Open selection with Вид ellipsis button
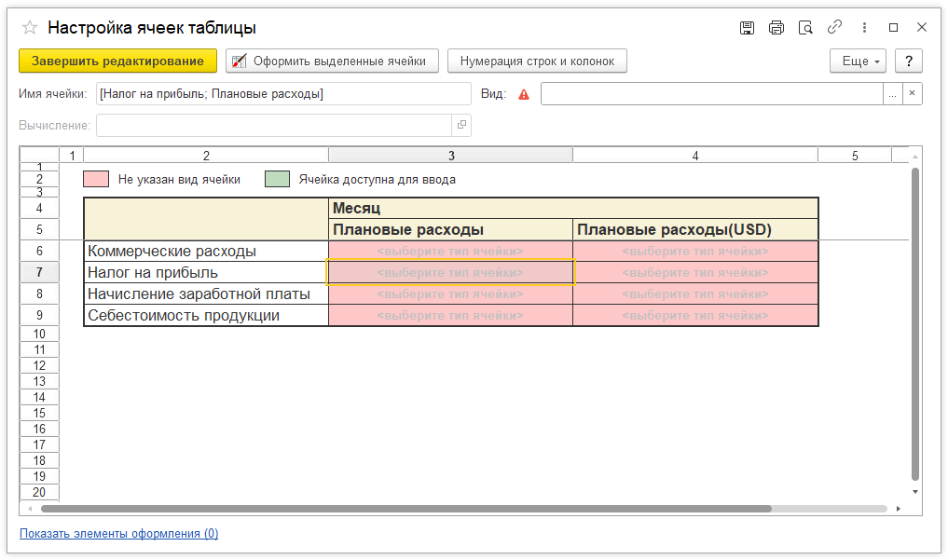The height and width of the screenshot is (560, 948). pos(893,94)
